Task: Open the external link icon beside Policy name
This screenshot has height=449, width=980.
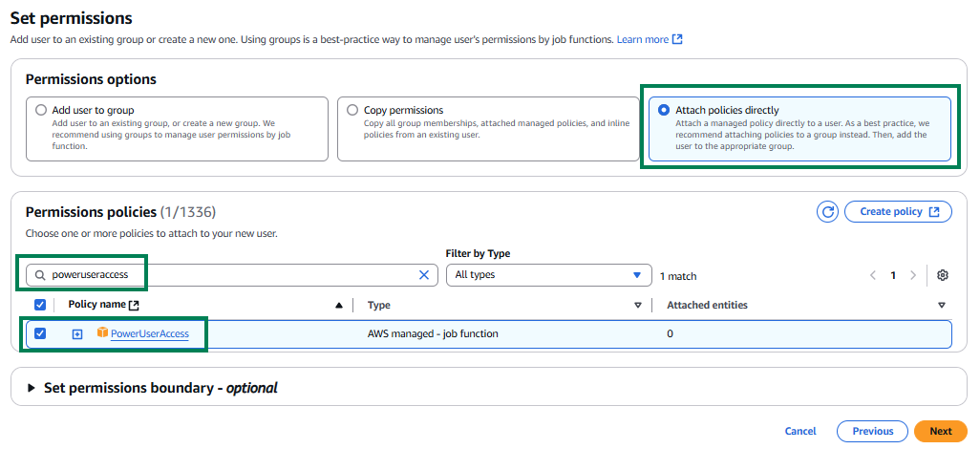Action: 134,305
